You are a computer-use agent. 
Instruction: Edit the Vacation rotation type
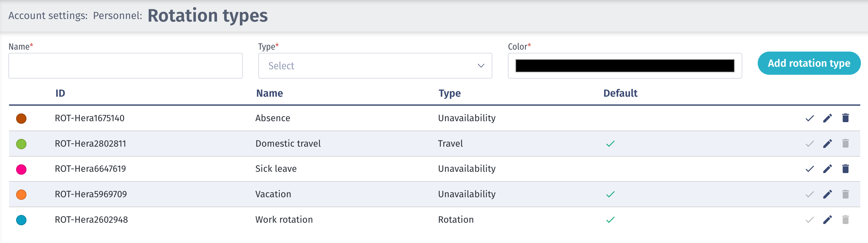point(827,194)
